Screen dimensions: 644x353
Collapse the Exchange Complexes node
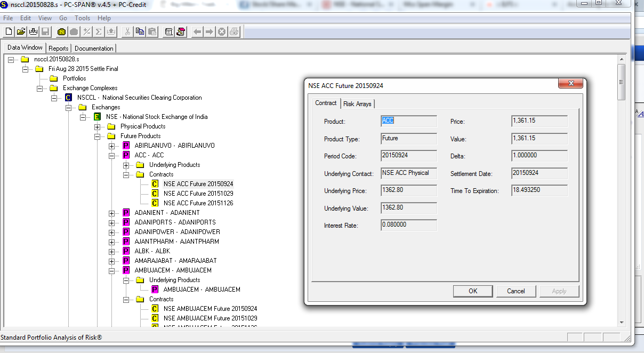39,88
